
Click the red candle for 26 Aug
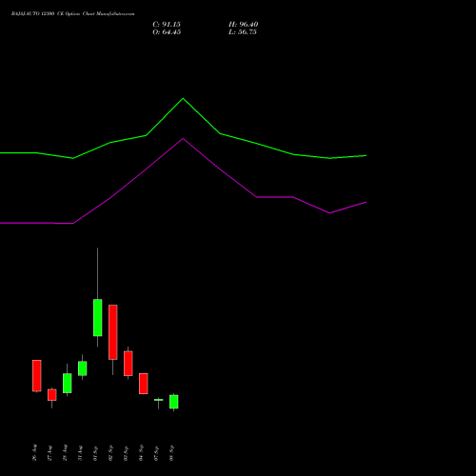pos(37,376)
